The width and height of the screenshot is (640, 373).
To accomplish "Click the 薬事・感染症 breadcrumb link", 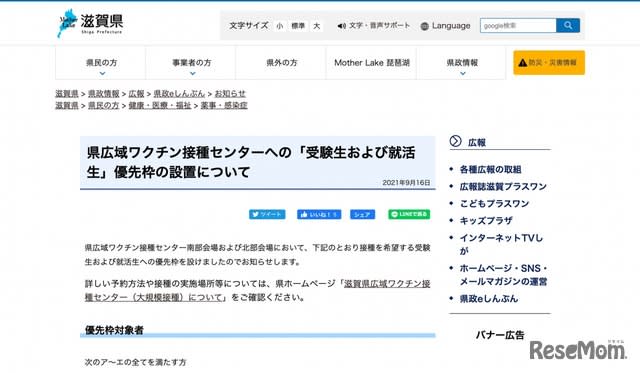I will click(x=224, y=105).
